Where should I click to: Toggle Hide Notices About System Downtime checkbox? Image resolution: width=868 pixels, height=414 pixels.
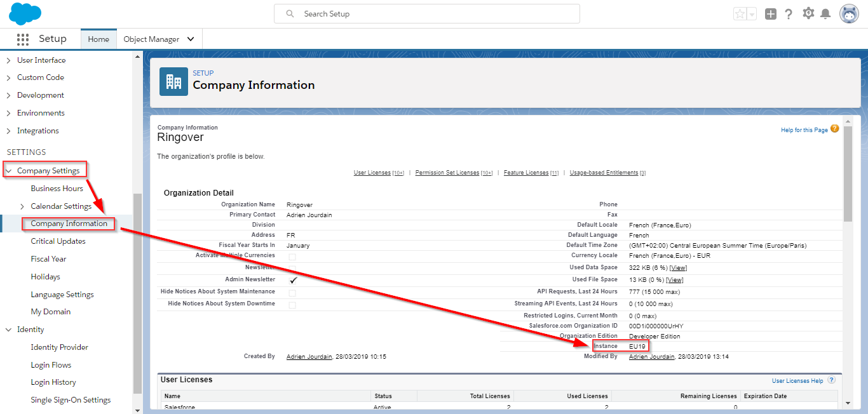click(x=292, y=305)
